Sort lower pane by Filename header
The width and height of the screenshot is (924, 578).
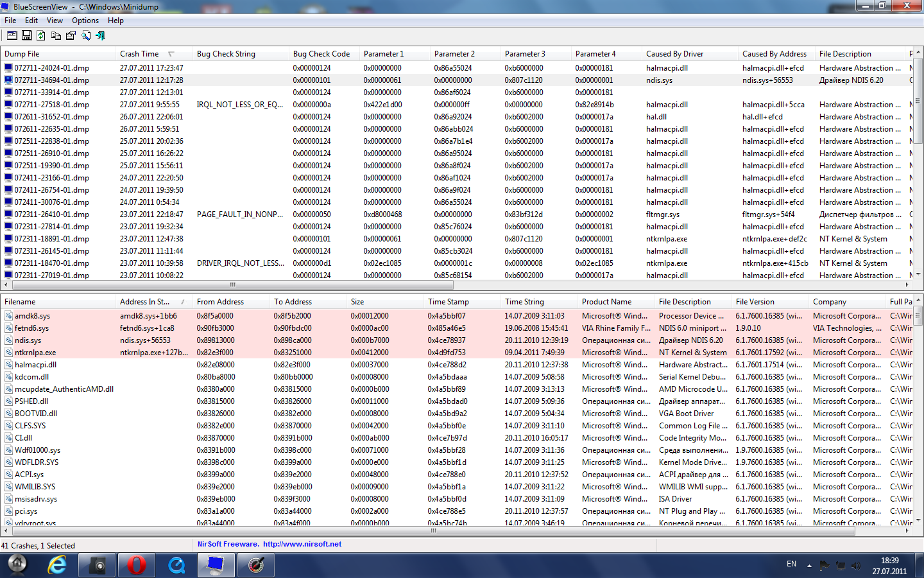58,302
